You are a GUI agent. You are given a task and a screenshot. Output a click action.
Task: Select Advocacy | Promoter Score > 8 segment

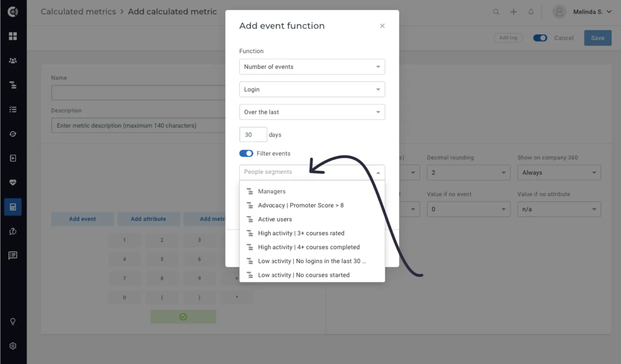(312, 205)
